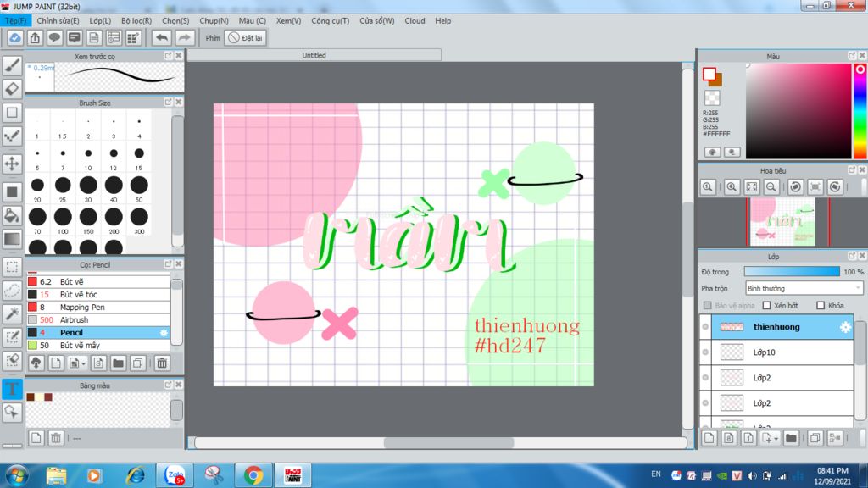Activate the Text tool

point(12,388)
